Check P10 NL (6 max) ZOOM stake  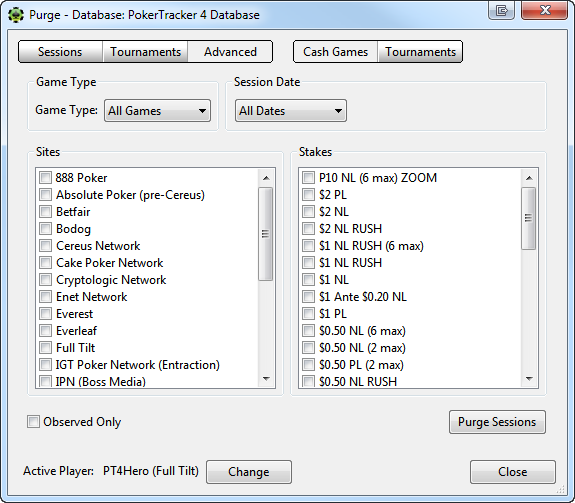pyautogui.click(x=308, y=177)
